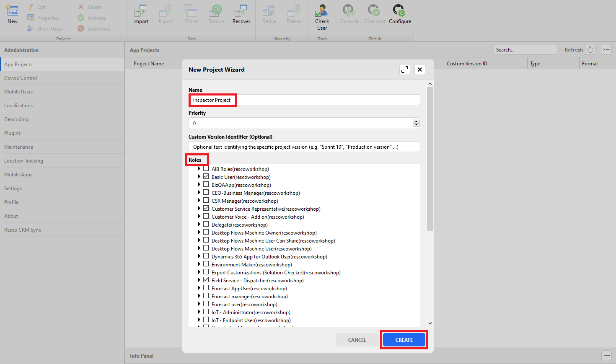Screen dimensions: 616x364
Task: Enable the CSR Manager role checkbox
Action: 206,201
